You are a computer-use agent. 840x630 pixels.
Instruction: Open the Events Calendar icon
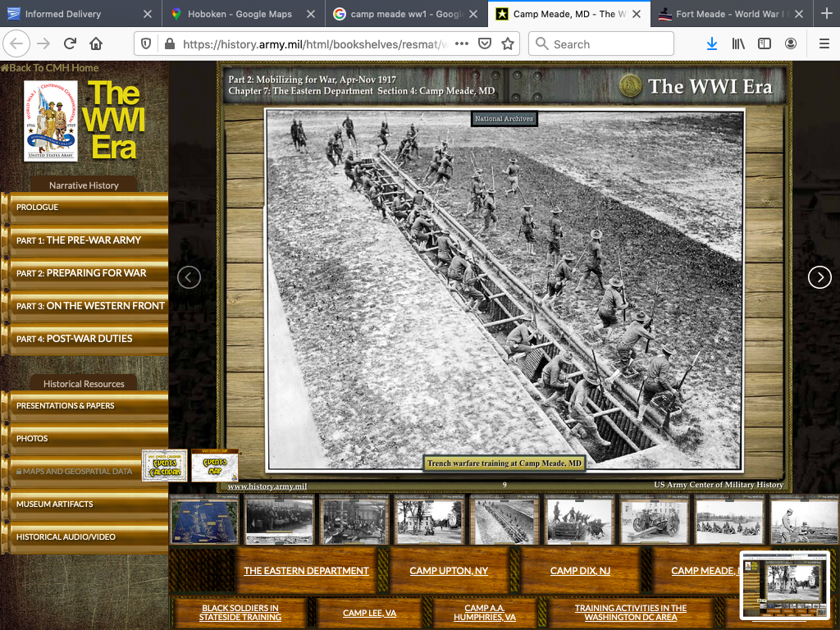(164, 466)
